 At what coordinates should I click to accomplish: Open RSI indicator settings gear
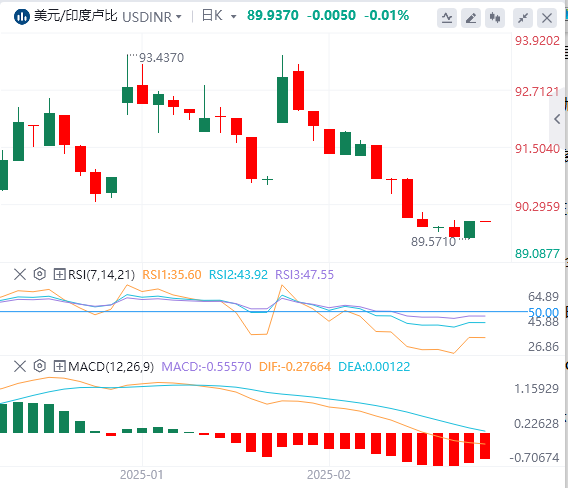(x=39, y=274)
